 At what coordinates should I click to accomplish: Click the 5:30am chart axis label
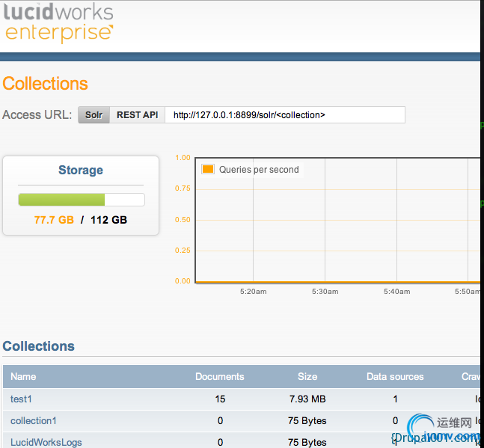[x=325, y=292]
